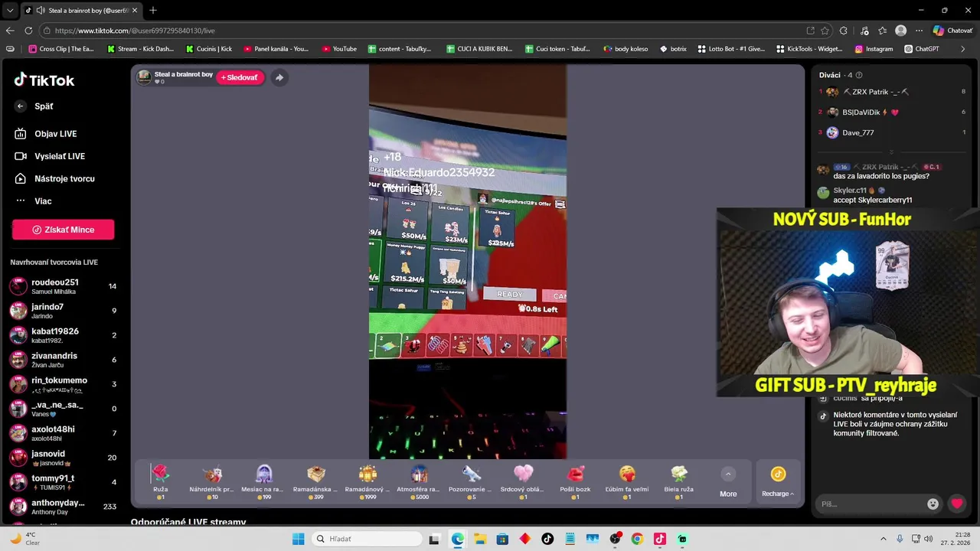Click the Získať Mince button
This screenshot has height=551, width=980.
click(63, 230)
